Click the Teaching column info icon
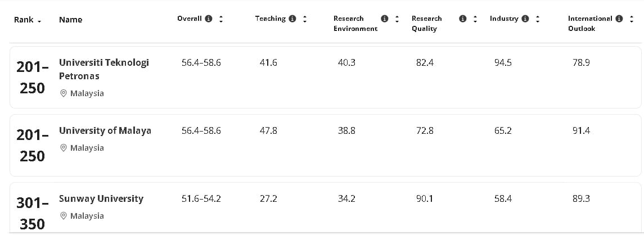This screenshot has height=235, width=644. [292, 19]
